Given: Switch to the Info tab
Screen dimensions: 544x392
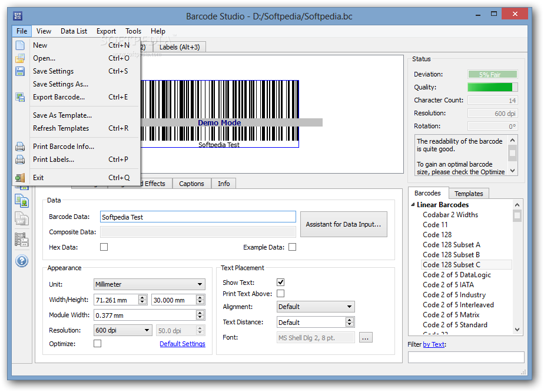Looking at the screenshot, I should (224, 184).
